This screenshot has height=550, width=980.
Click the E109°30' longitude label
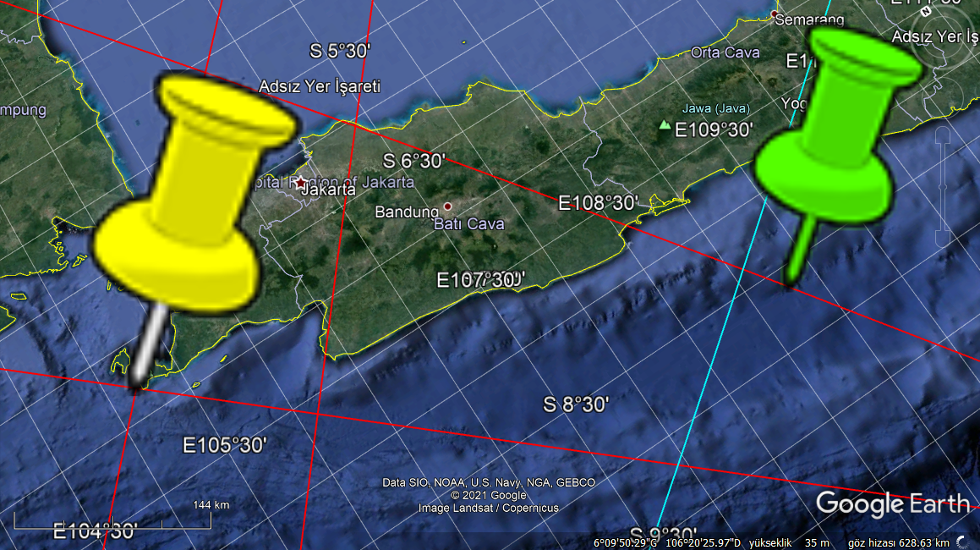pyautogui.click(x=714, y=129)
